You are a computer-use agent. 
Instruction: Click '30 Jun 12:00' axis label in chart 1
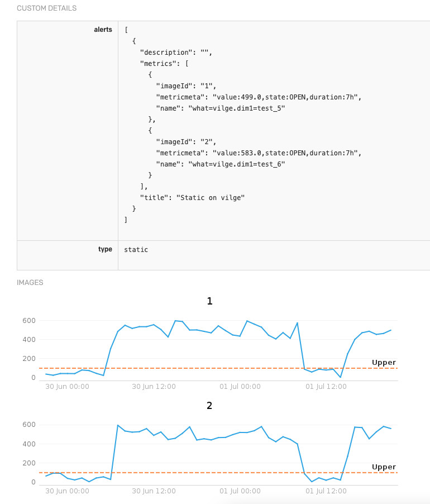[x=154, y=387]
